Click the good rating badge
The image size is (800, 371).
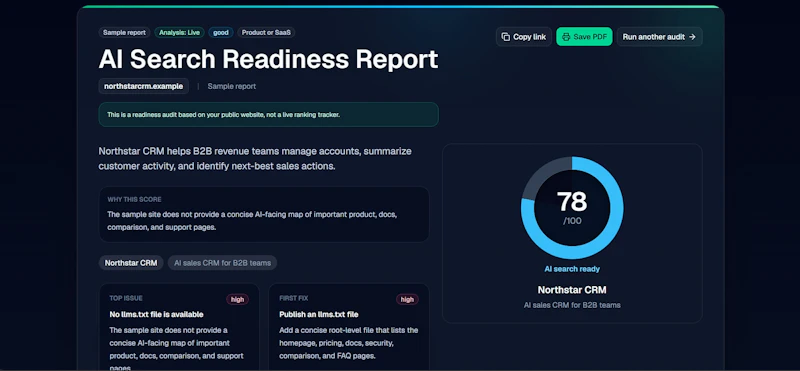coord(221,33)
